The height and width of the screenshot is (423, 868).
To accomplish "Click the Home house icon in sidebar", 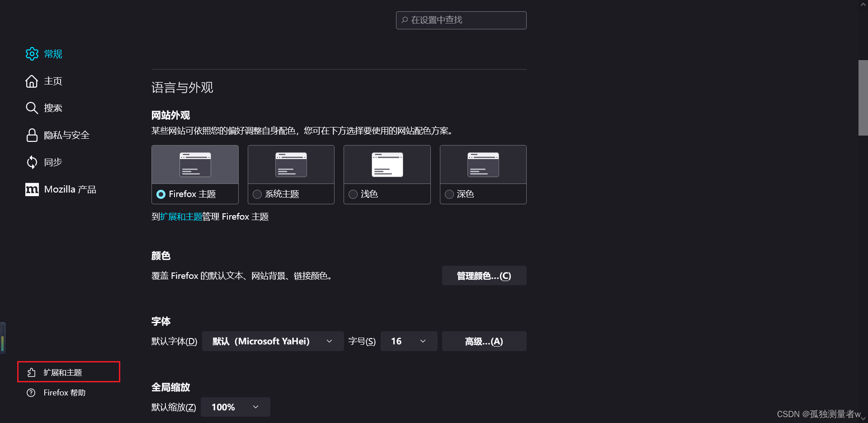I will tap(32, 81).
